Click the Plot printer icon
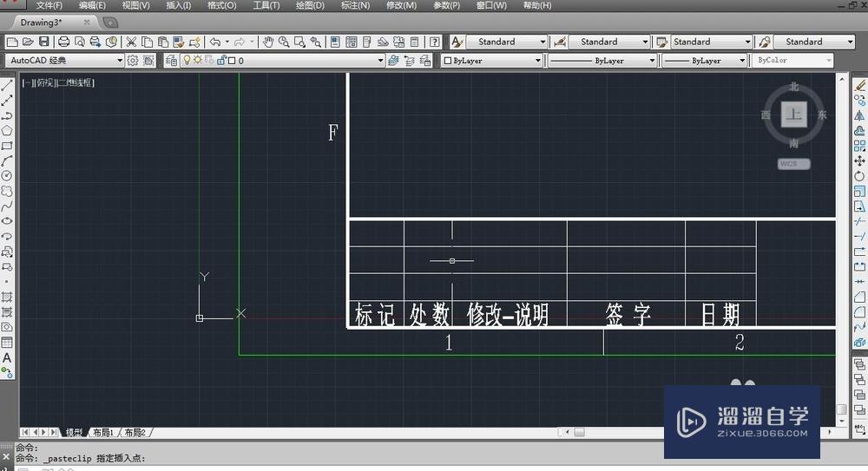This screenshot has width=868, height=471. [63, 42]
